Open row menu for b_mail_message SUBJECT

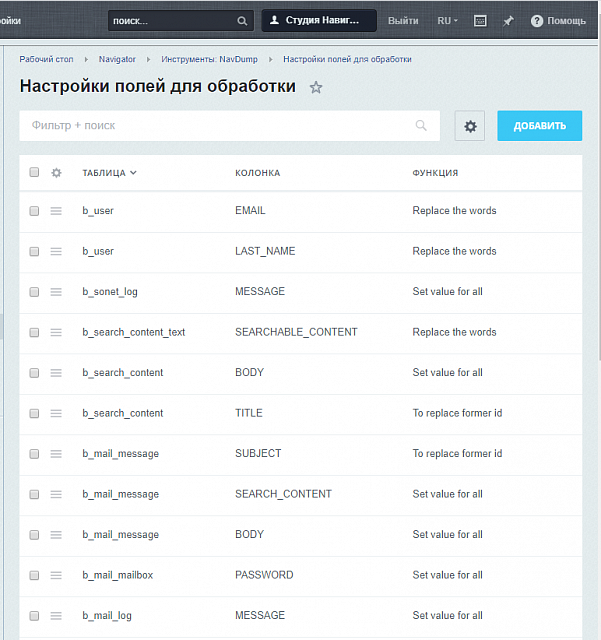click(x=56, y=454)
